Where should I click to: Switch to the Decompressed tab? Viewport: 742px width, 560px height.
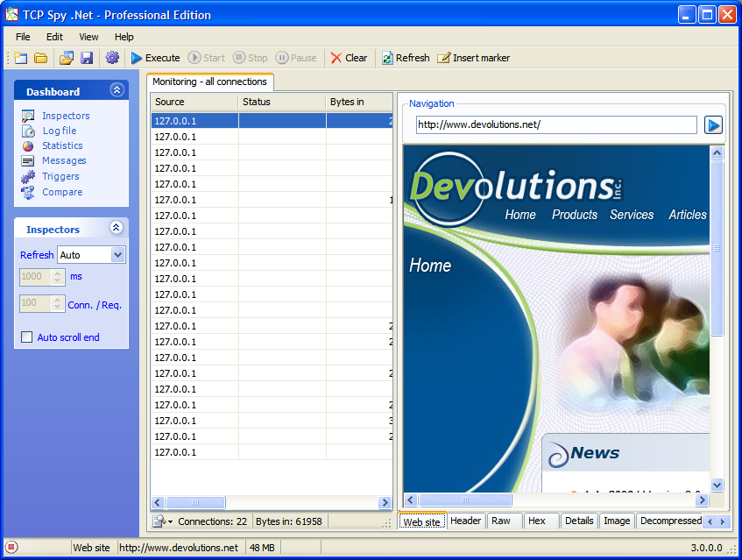tap(670, 521)
